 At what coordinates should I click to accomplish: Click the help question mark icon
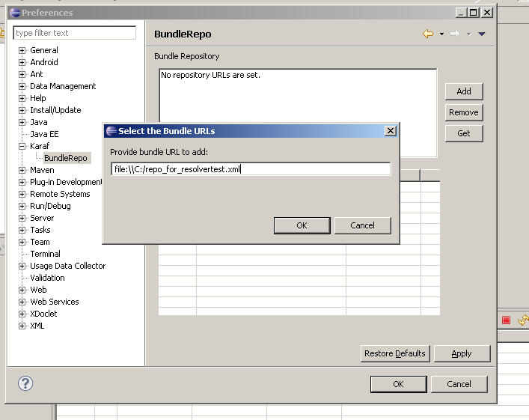point(25,383)
